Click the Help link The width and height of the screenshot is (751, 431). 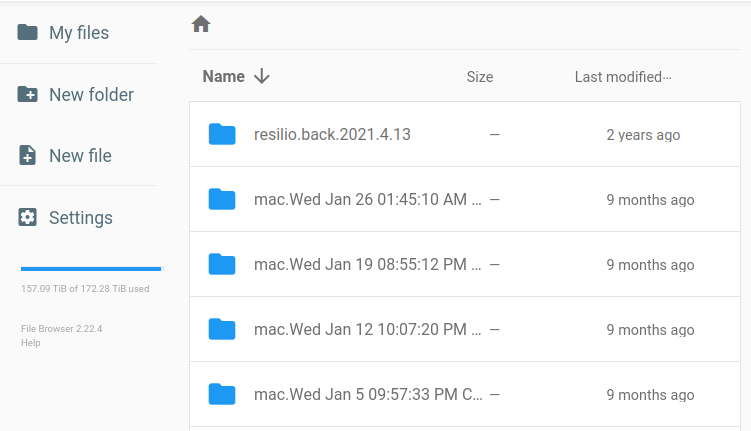tap(31, 343)
